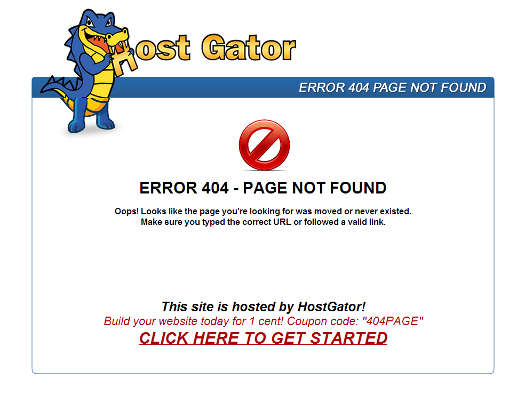Click the red coupon code 404PAGE line

coord(263,321)
